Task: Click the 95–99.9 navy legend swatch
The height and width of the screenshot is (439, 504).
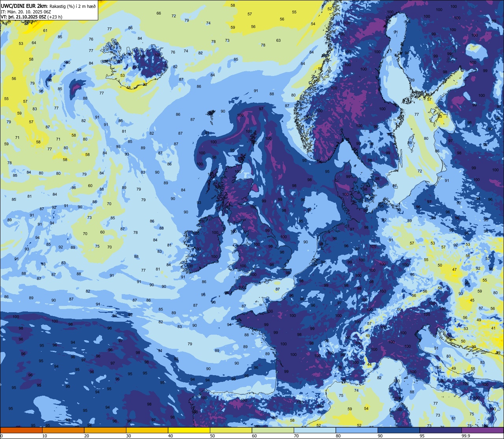Action: [x=441, y=430]
